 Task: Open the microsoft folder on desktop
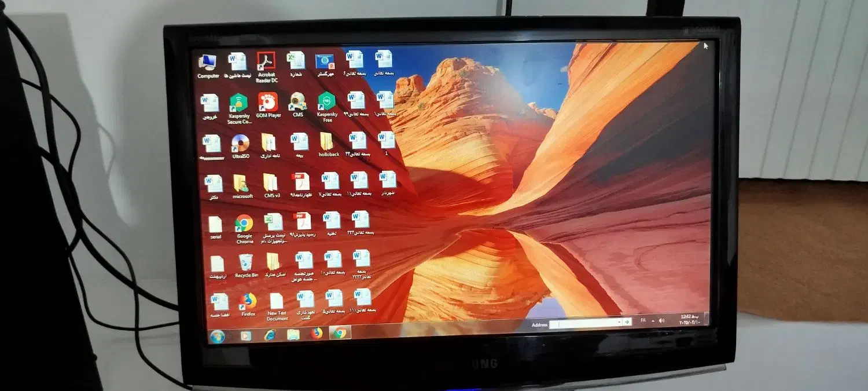click(242, 187)
